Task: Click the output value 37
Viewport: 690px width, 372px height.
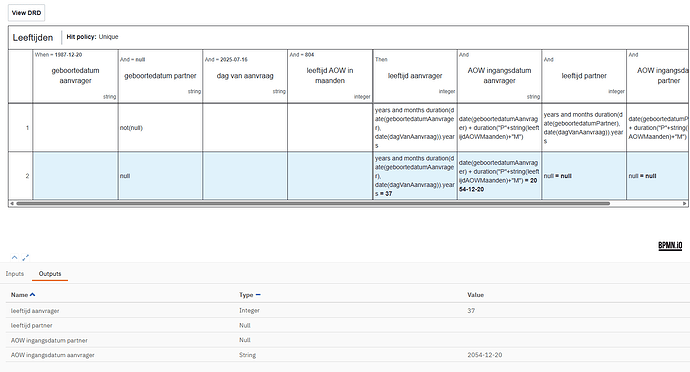Action: pos(471,311)
